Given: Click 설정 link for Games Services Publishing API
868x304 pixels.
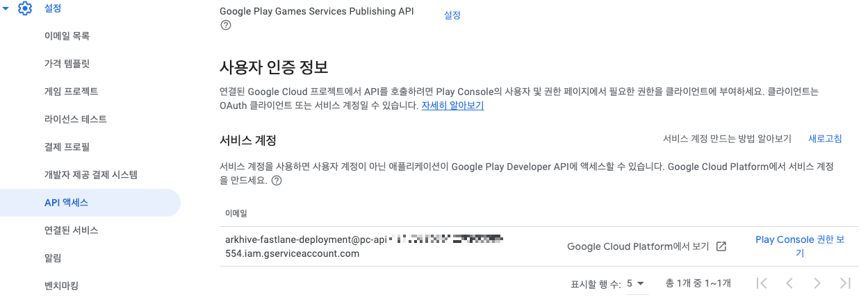Looking at the screenshot, I should click(452, 15).
